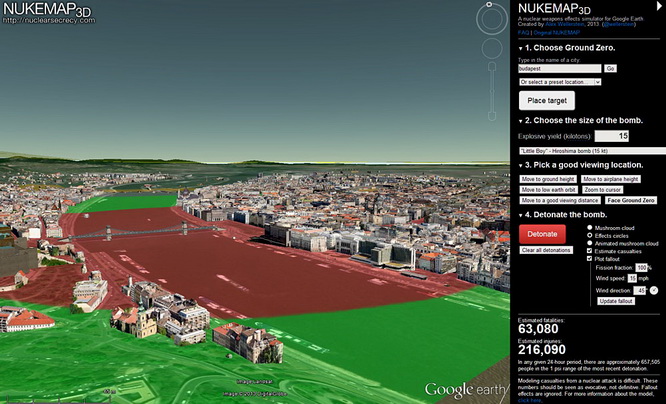The width and height of the screenshot is (666, 404).
Task: Collapse section 2 Choose the size of the bomb
Action: (x=521, y=121)
